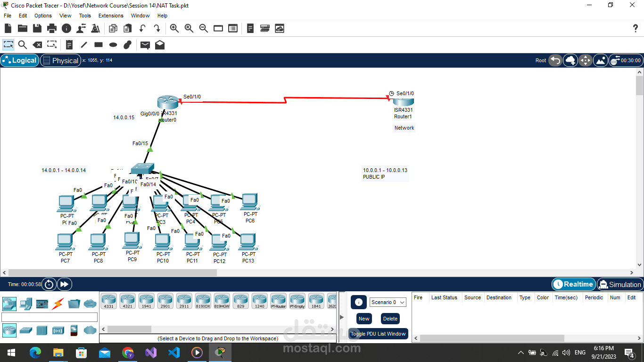Create a new file from toolbar

8,29
